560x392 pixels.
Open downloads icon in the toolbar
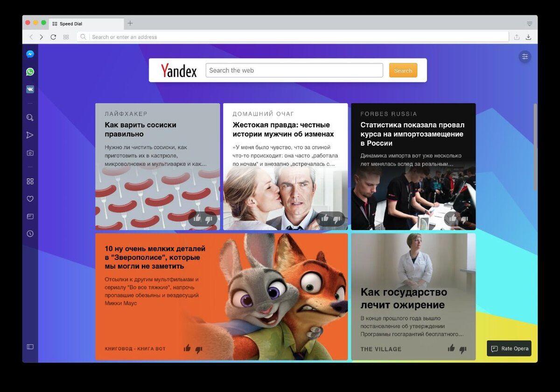point(528,37)
